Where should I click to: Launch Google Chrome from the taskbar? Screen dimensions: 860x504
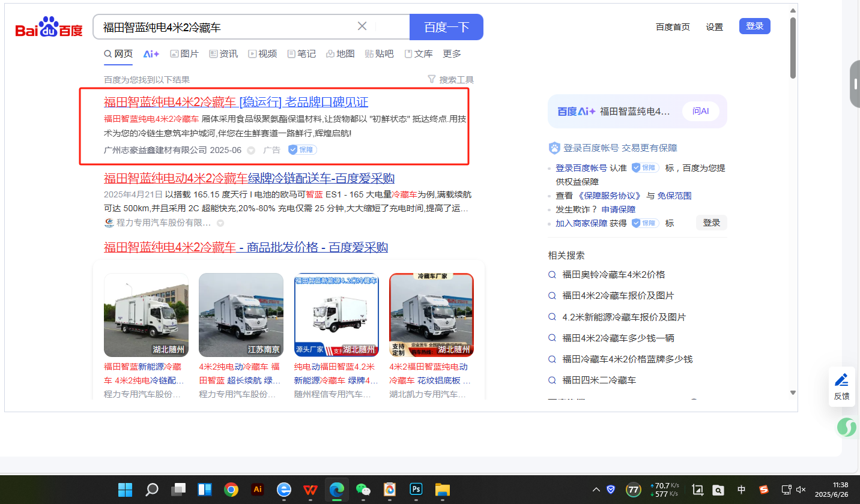click(231, 490)
